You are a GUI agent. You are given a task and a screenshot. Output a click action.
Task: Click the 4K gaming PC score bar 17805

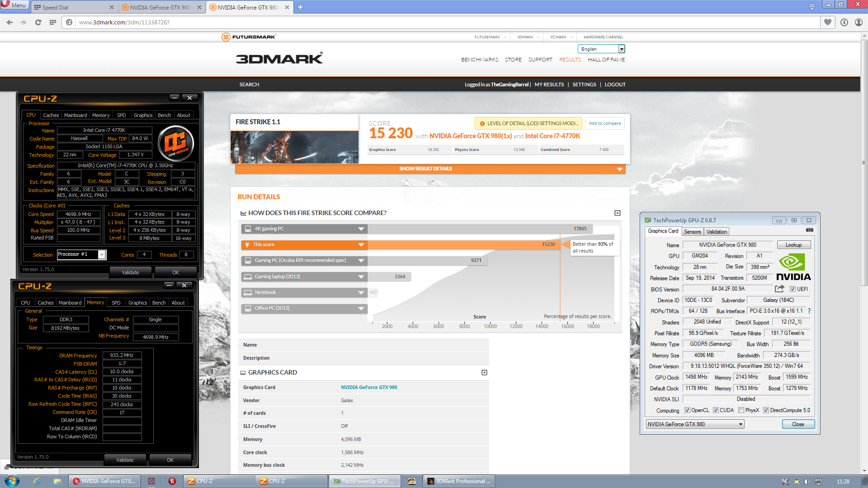pos(480,229)
